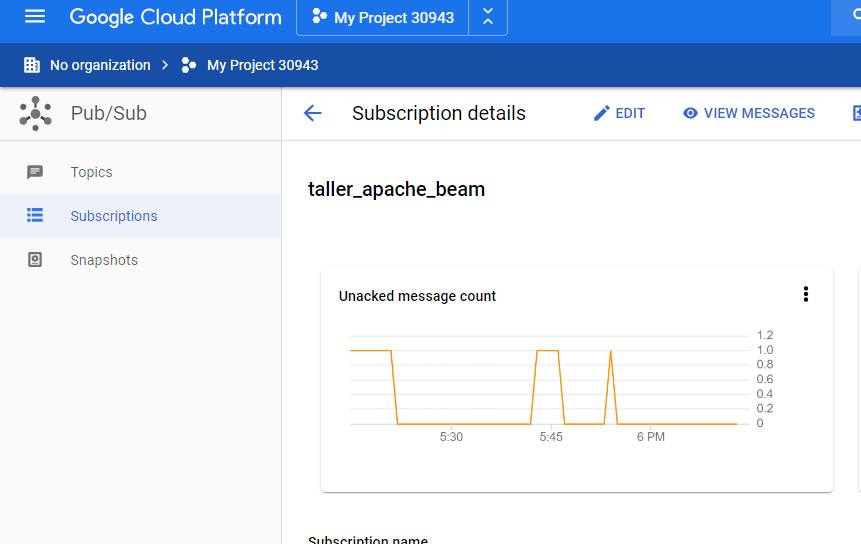Click the 1.0 y-axis value label

click(x=765, y=350)
